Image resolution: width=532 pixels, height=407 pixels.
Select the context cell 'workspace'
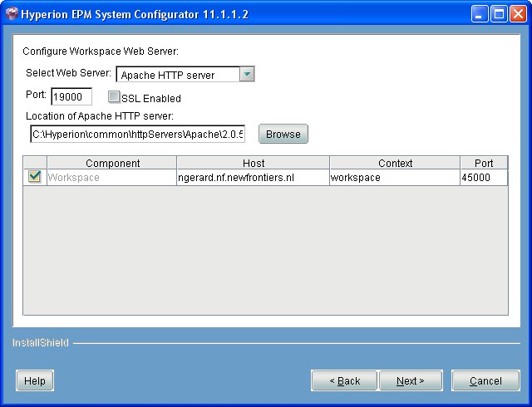395,178
